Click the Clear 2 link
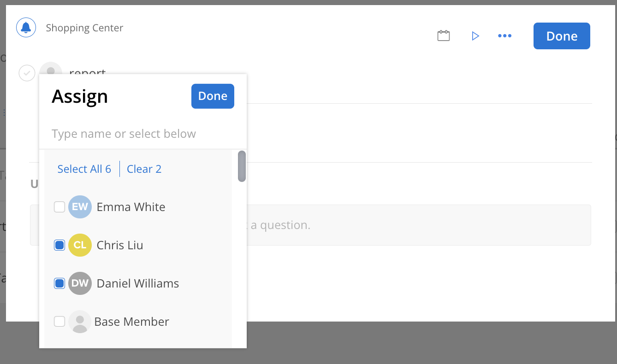The image size is (617, 364). point(144,169)
